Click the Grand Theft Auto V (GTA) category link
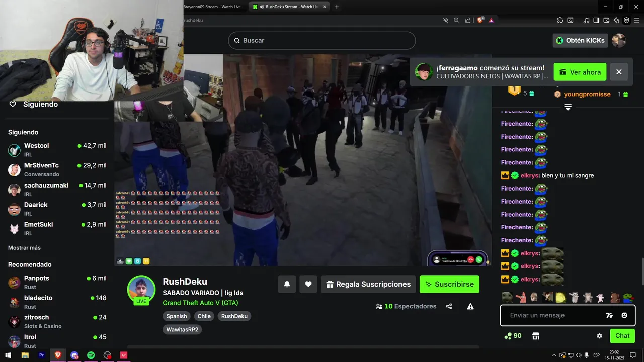644x362 pixels. point(200,303)
